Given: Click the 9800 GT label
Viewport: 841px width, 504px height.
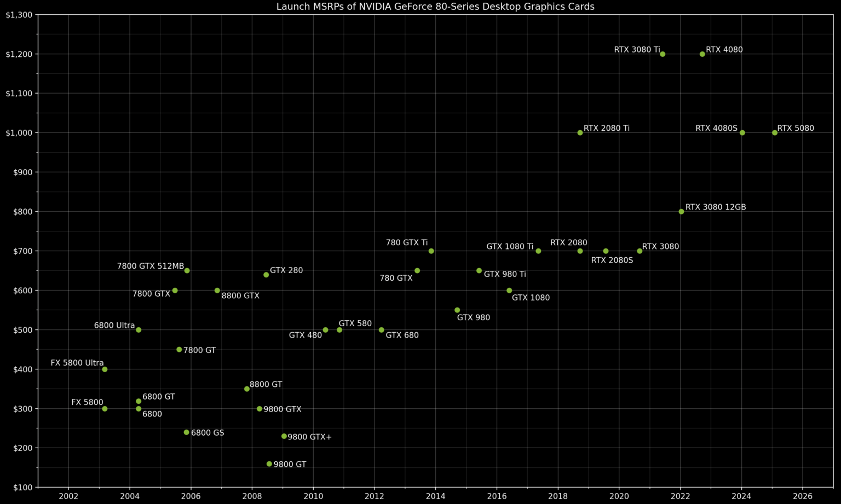Looking at the screenshot, I should tap(290, 465).
